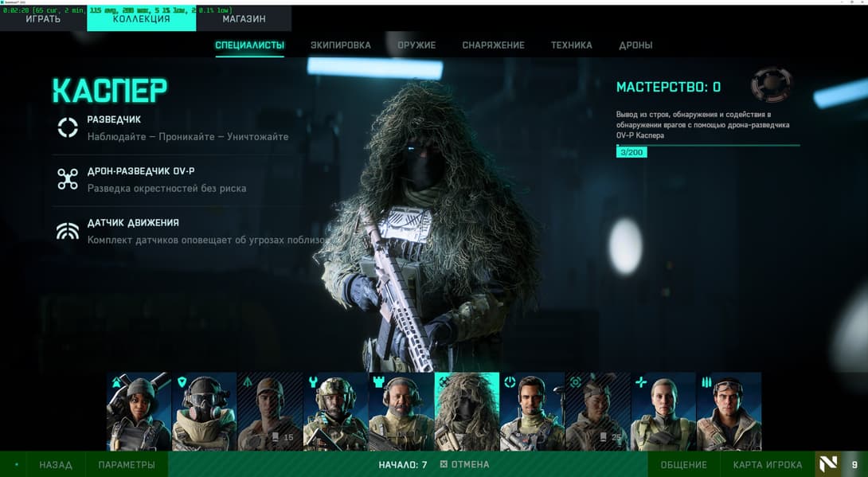Select the bearded specialist with tower icon
This screenshot has height=477, width=868.
(x=401, y=411)
